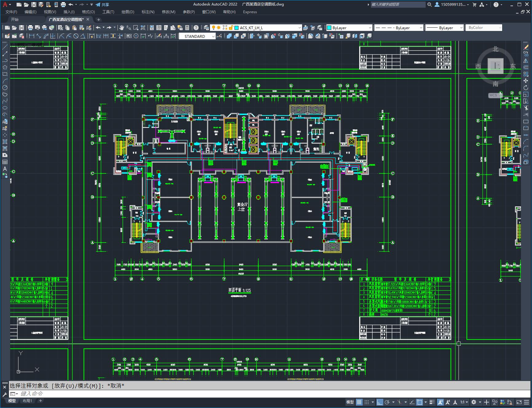Toggle Lineweight display in status bar

pyautogui.click(x=432, y=402)
